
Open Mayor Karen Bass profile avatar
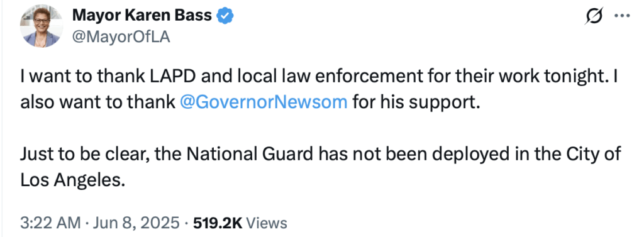[42, 26]
